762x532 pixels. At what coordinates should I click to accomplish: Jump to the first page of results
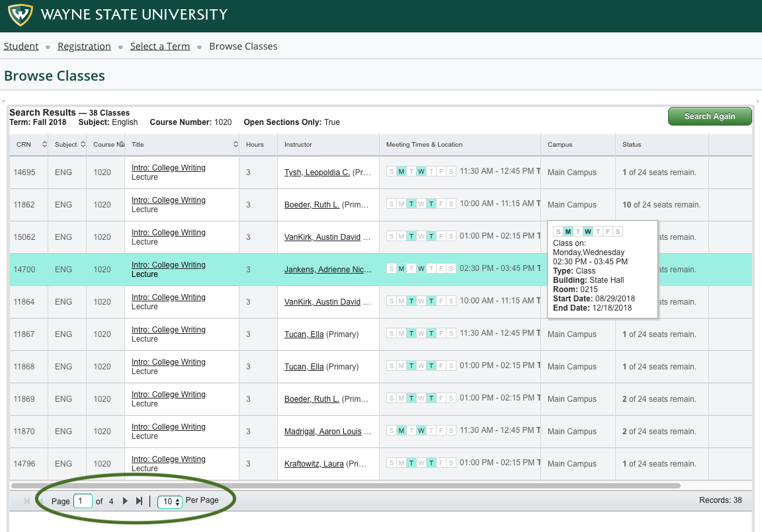[x=27, y=501]
